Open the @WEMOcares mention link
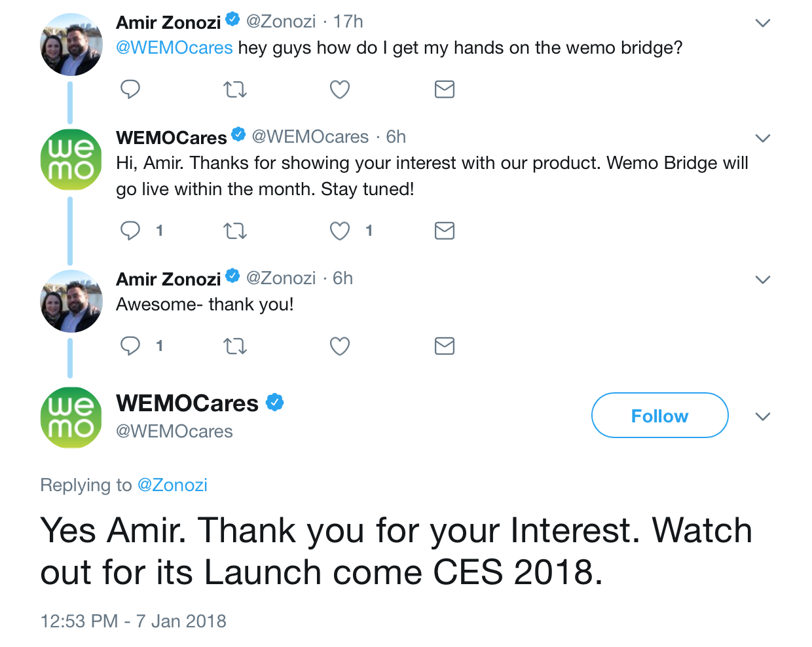Viewport: 812px width, 647px height. click(174, 48)
